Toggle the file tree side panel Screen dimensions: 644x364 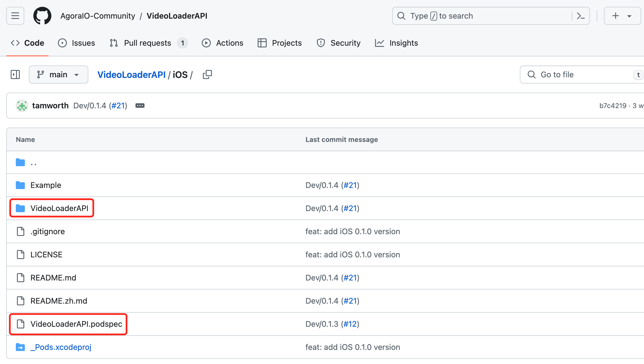pyautogui.click(x=15, y=74)
